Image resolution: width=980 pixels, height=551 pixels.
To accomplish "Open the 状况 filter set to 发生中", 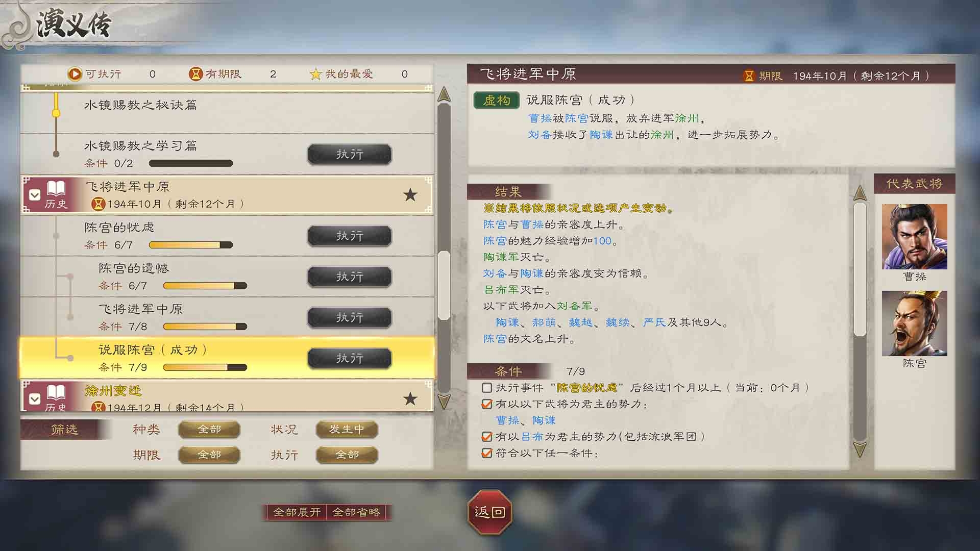I will click(347, 430).
